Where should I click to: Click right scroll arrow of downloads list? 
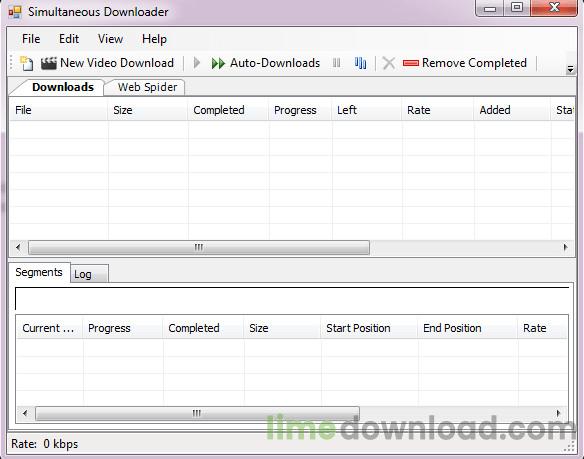(x=565, y=247)
